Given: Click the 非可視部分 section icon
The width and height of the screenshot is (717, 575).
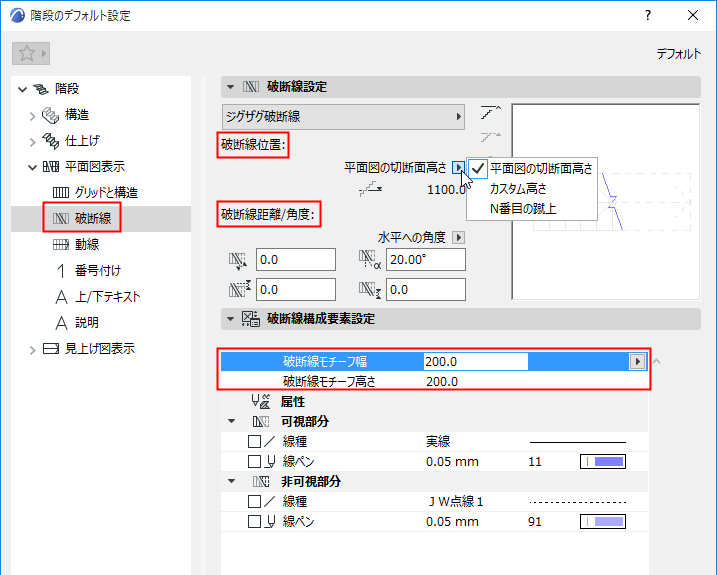Looking at the screenshot, I should coord(261,482).
